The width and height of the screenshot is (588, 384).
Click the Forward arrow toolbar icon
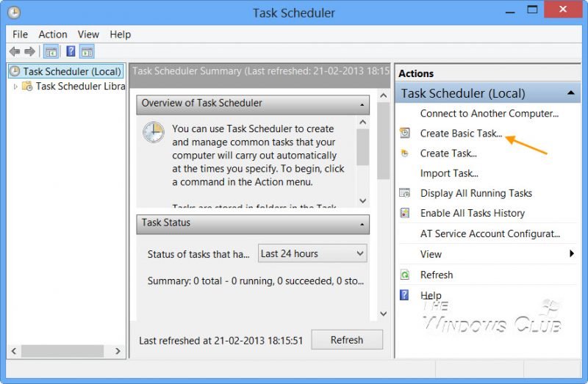(x=29, y=51)
